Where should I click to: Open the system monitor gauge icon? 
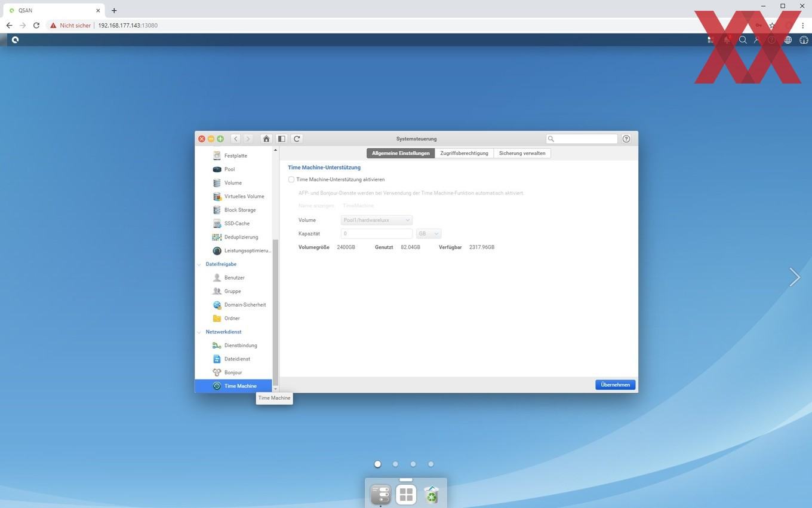tap(804, 40)
